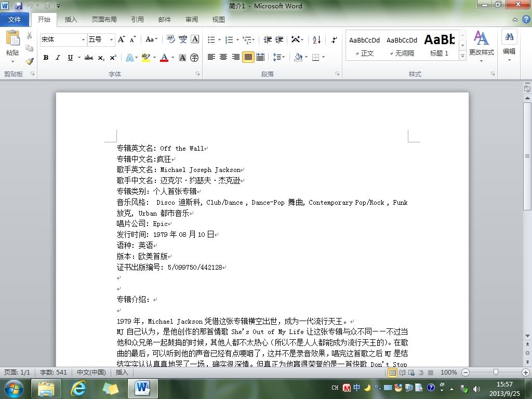Click the Character Border icon
The image size is (532, 399).
tap(195, 39)
